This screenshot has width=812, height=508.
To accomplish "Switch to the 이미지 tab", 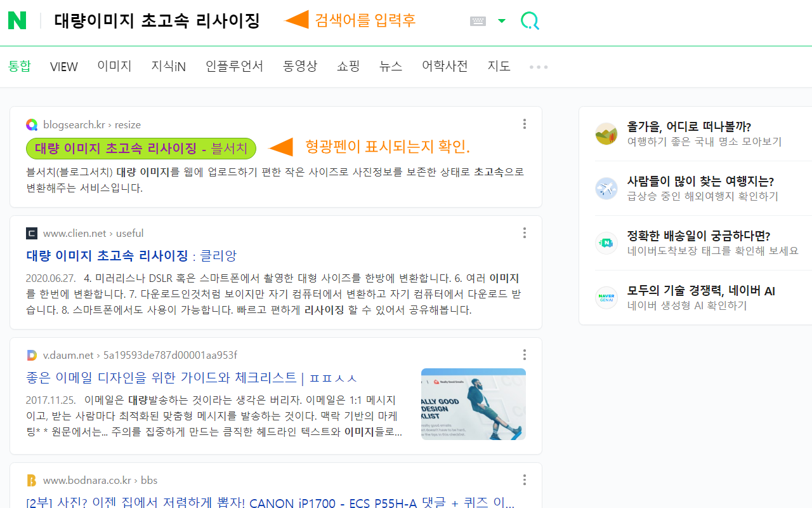I will click(114, 66).
